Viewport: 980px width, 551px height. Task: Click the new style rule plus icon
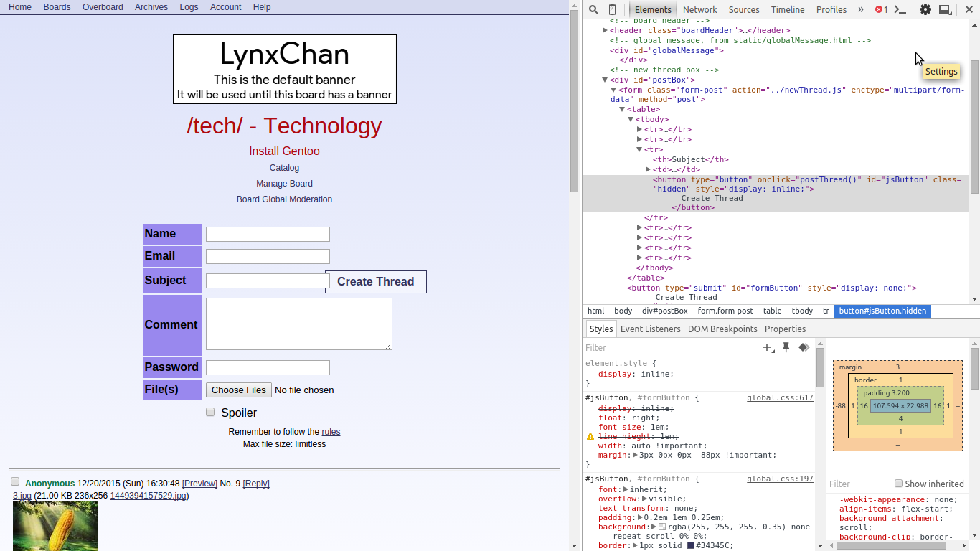(x=768, y=347)
